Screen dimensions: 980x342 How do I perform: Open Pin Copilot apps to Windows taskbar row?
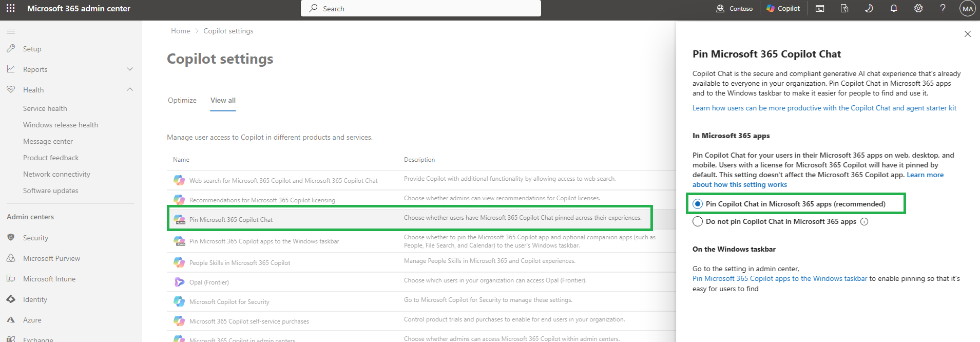[x=264, y=241]
